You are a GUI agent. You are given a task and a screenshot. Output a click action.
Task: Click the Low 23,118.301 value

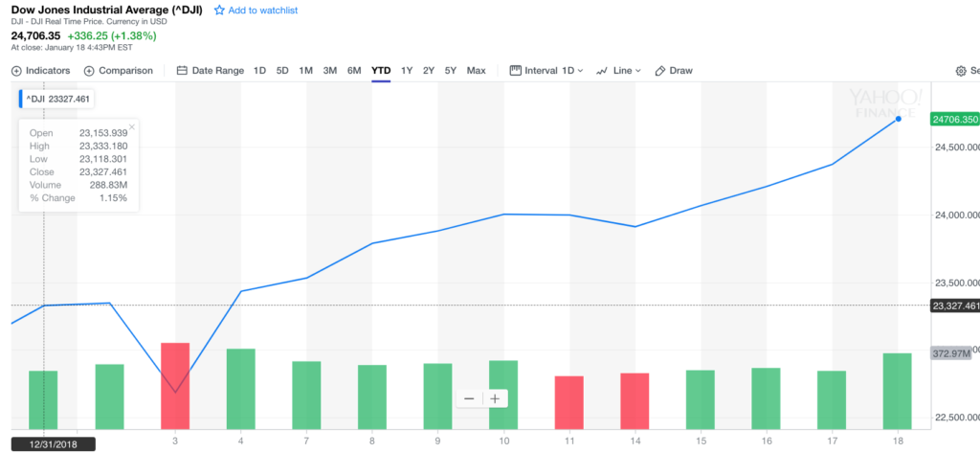point(103,159)
